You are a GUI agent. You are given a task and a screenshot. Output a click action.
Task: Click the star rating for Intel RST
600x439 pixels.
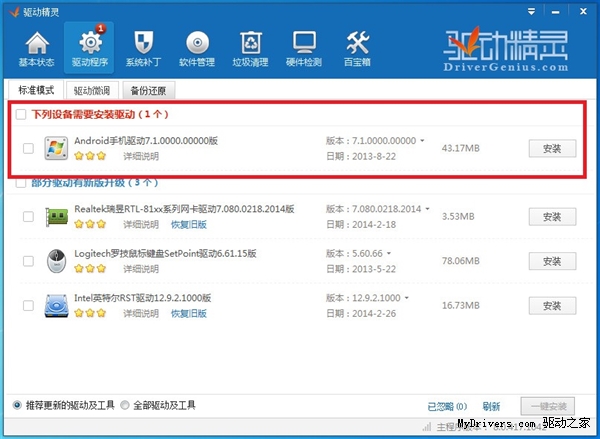90,313
